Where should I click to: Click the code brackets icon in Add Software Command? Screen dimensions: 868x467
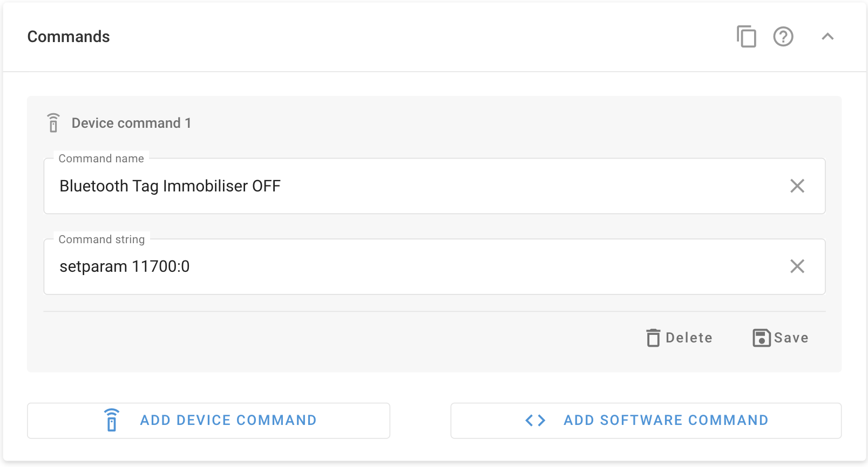click(x=535, y=420)
